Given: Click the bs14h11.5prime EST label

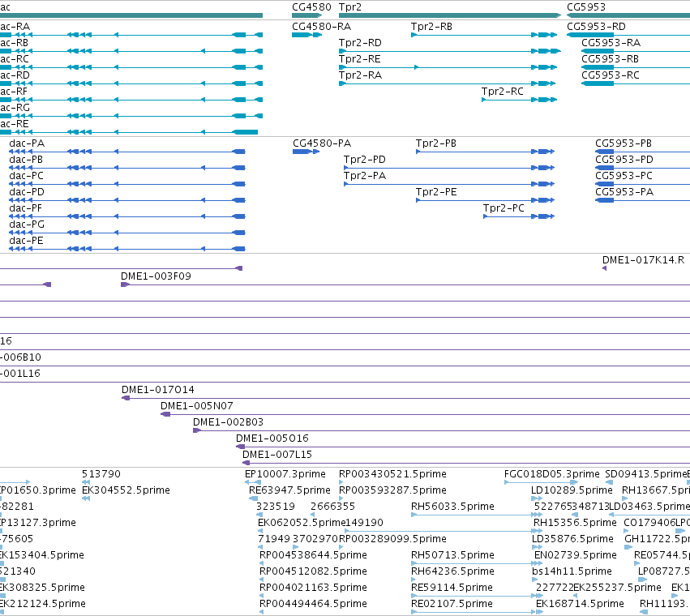Looking at the screenshot, I should point(572,572).
